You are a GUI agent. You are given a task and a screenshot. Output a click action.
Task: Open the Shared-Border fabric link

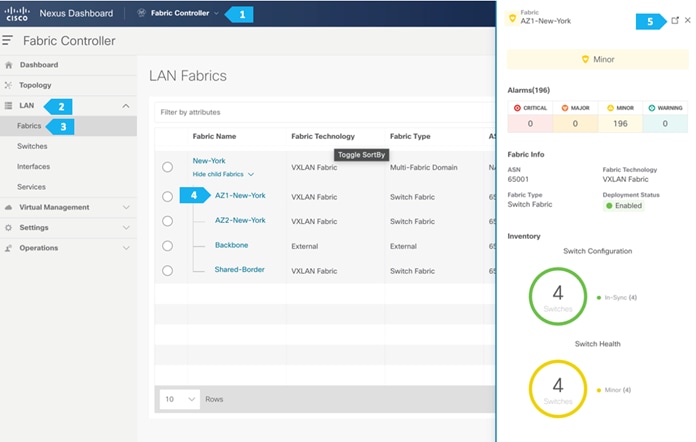pos(239,270)
